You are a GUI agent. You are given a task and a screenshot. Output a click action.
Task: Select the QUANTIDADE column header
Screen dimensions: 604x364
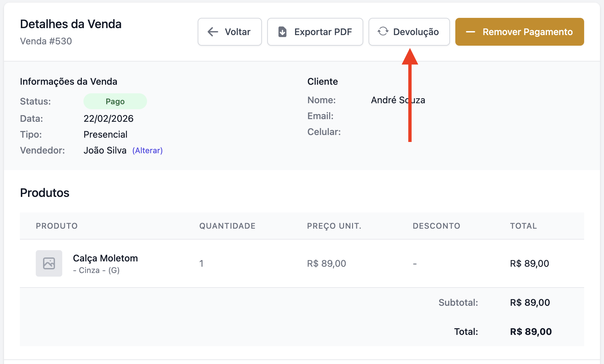[227, 226]
